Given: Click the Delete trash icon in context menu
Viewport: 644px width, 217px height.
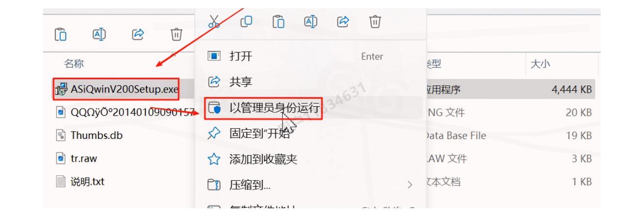Looking at the screenshot, I should (x=375, y=22).
